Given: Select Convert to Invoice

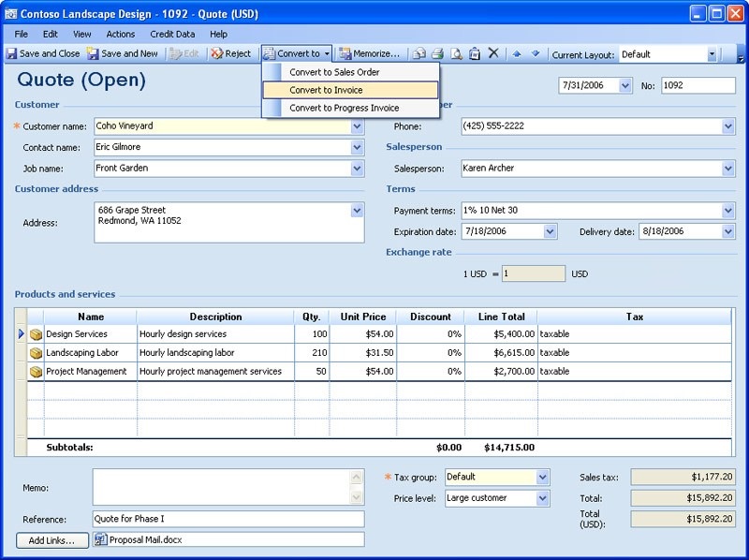Looking at the screenshot, I should [x=350, y=90].
